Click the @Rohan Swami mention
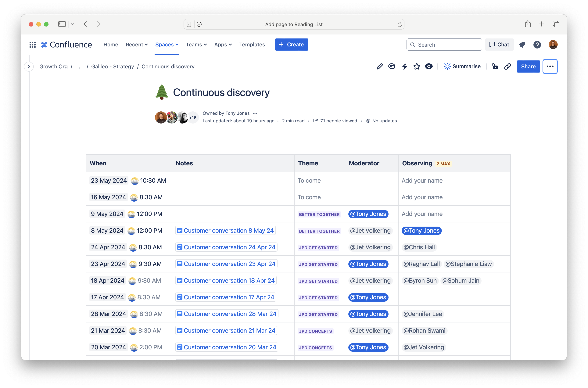The width and height of the screenshot is (588, 388). (424, 330)
